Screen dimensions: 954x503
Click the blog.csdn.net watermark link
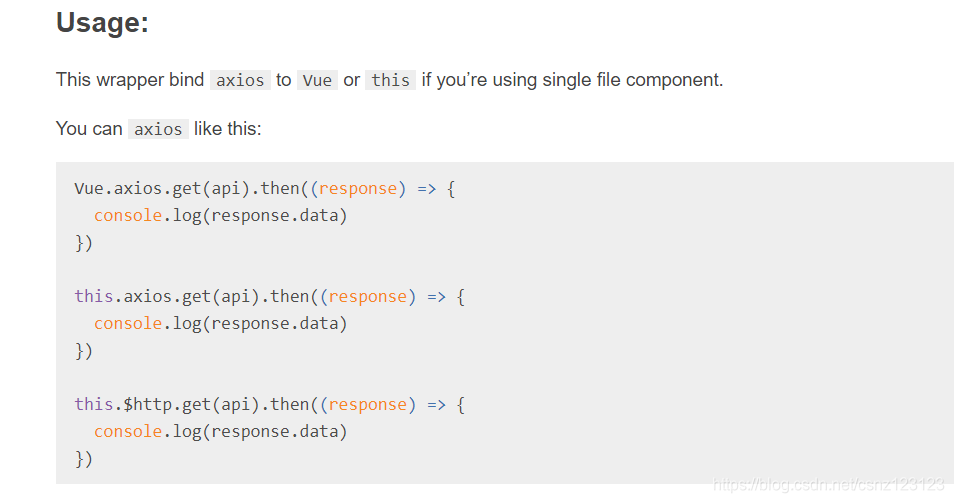[x=828, y=484]
